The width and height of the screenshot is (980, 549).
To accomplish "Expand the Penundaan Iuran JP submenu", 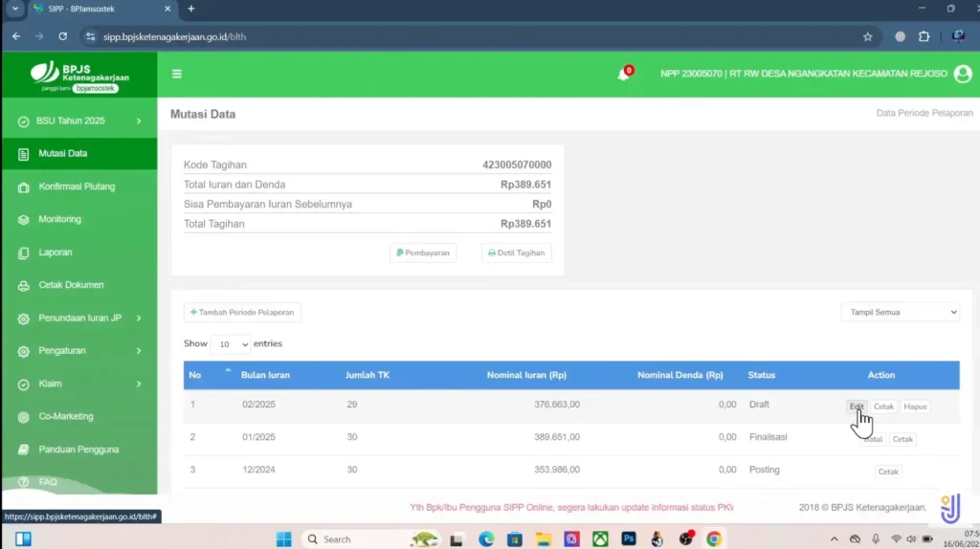I will (79, 318).
